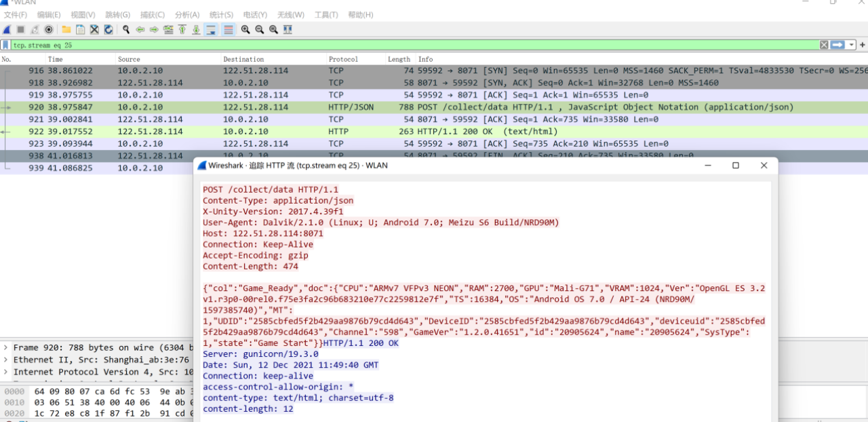Click the find packet magnifier icon
The image size is (868, 422).
click(126, 30)
